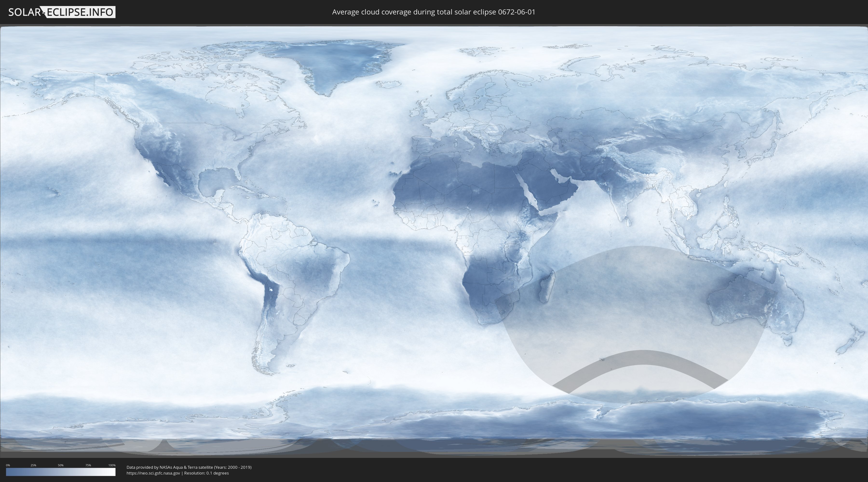Click the 100% legend label
The width and height of the screenshot is (868, 482).
tap(112, 465)
